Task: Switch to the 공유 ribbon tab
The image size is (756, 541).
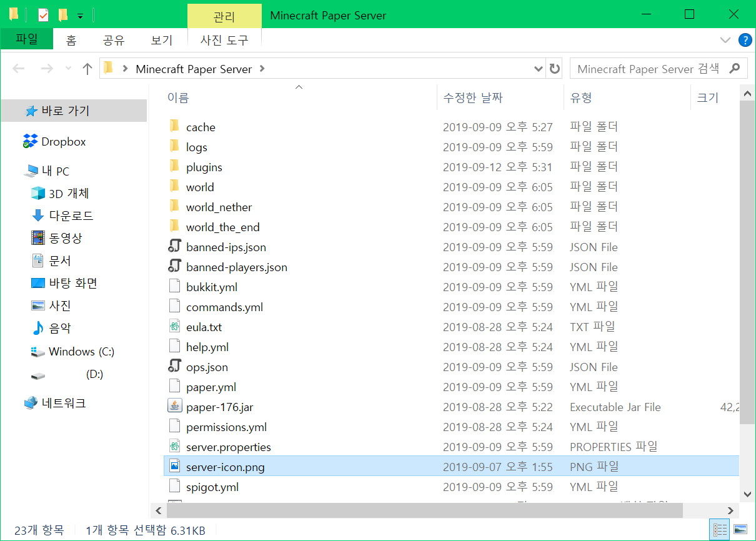Action: 114,41
